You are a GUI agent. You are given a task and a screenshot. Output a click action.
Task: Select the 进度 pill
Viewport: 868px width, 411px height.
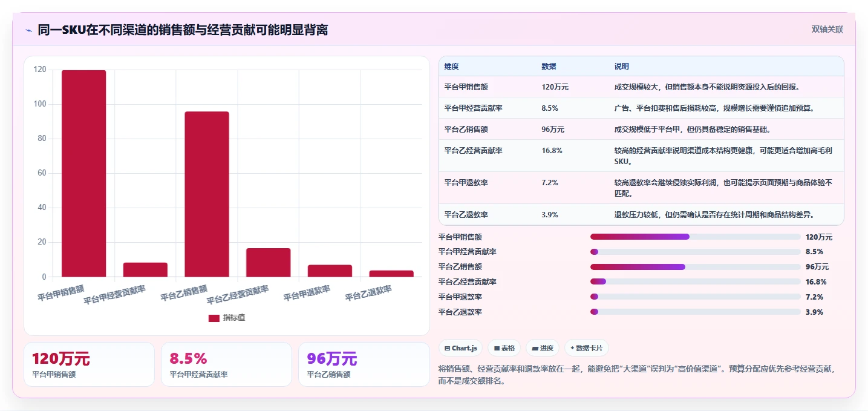[543, 348]
